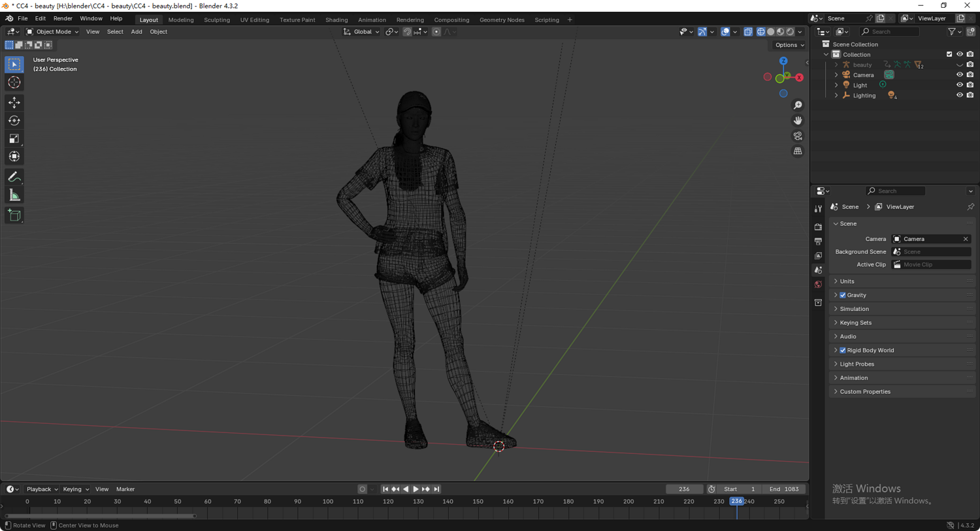Select the Move tool in toolbar
The width and height of the screenshot is (980, 531).
[14, 103]
